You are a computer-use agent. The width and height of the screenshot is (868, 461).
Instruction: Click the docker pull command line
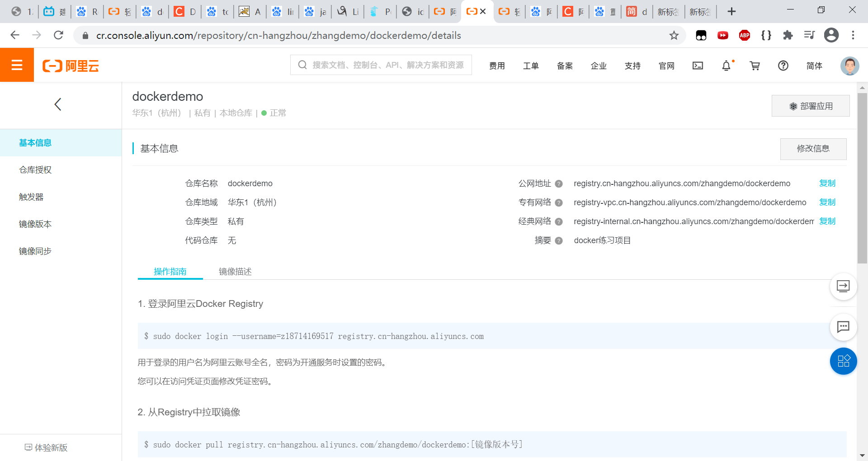pos(492,444)
